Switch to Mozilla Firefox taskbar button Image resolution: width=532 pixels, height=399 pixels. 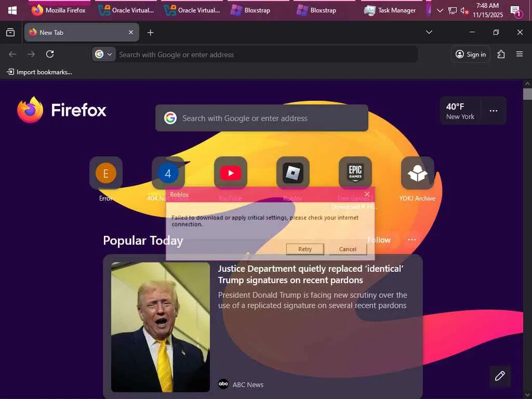(58, 10)
